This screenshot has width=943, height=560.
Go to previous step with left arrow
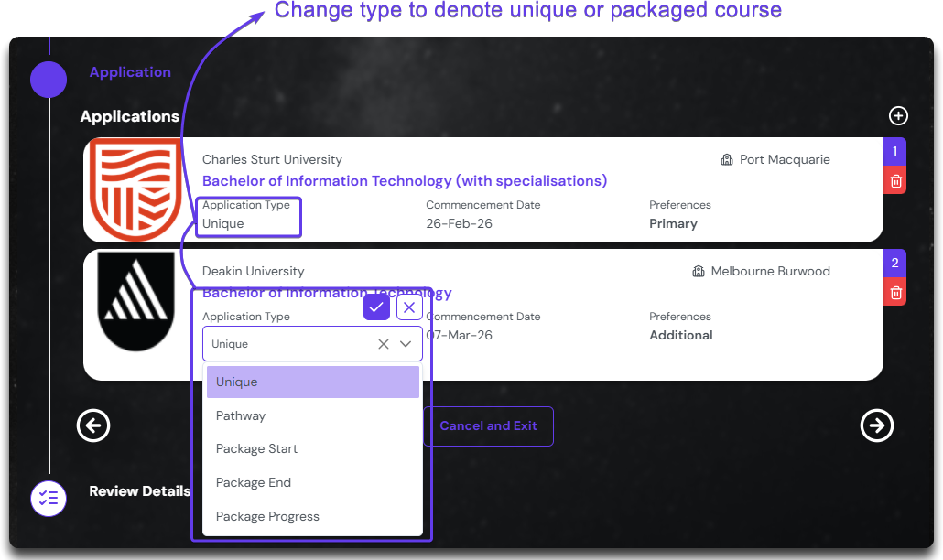click(x=93, y=425)
